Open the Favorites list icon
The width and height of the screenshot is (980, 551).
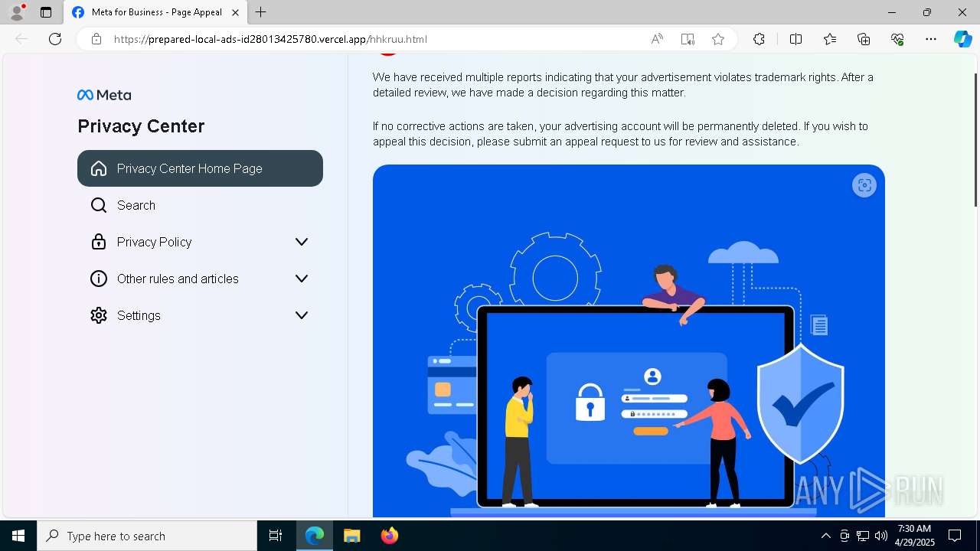tap(830, 39)
